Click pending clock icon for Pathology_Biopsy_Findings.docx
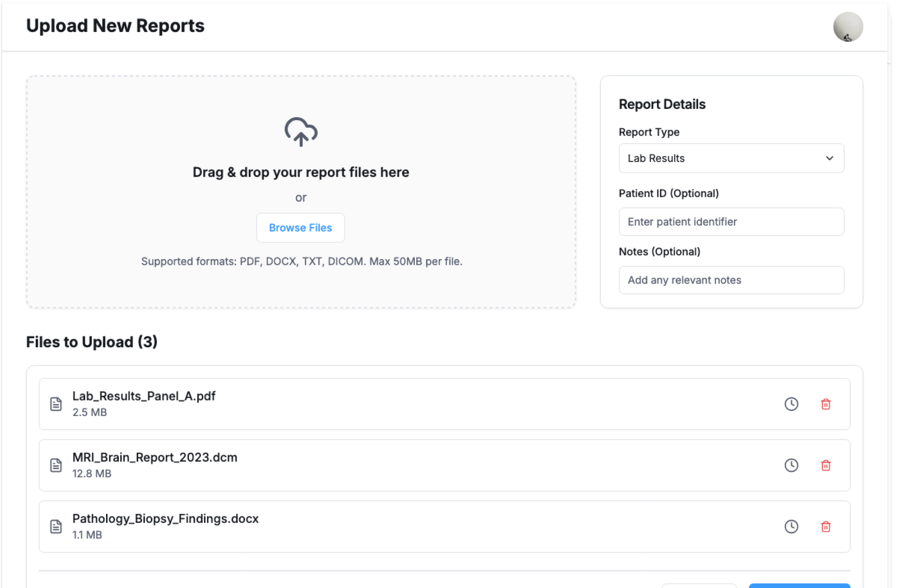The width and height of the screenshot is (905, 588). [x=791, y=527]
